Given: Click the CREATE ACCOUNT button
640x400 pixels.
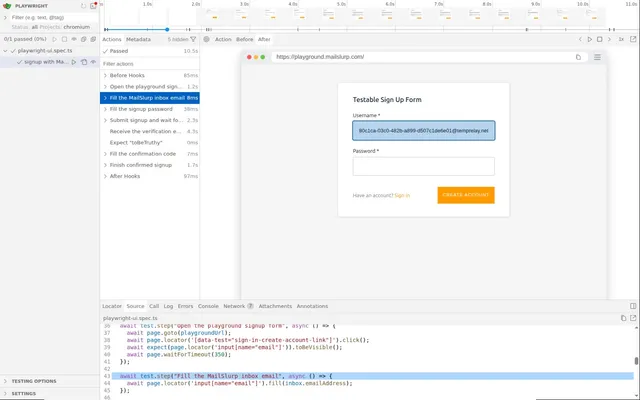Looking at the screenshot, I should tap(466, 195).
